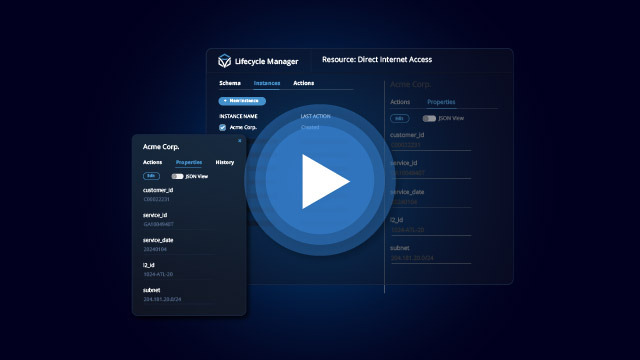Play the Lifecycle Manager video
The height and width of the screenshot is (360, 640).
[320, 181]
